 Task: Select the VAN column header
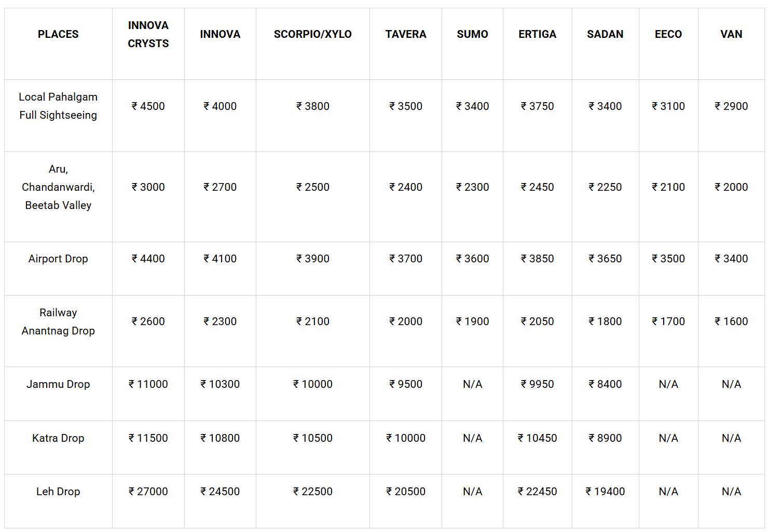pyautogui.click(x=731, y=34)
